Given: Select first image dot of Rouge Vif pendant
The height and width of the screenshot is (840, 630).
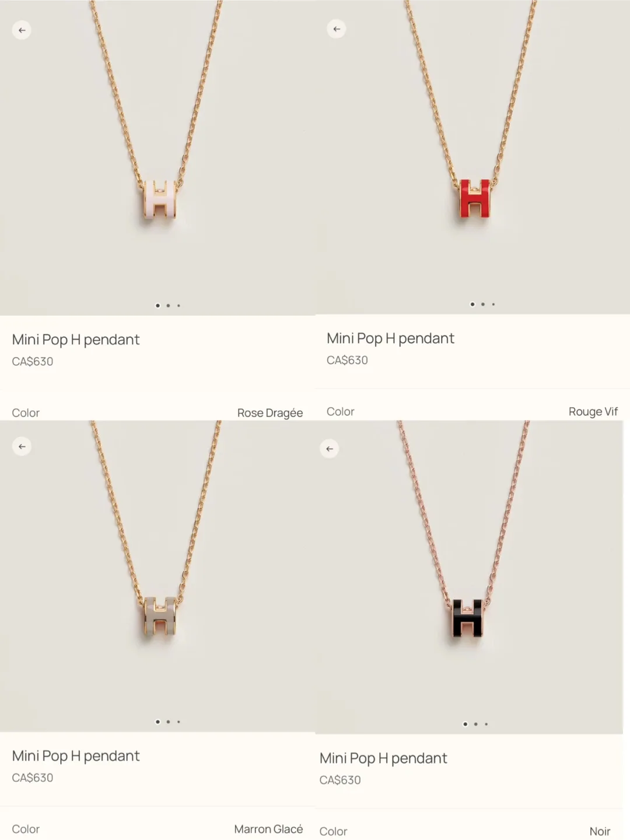Looking at the screenshot, I should [473, 304].
